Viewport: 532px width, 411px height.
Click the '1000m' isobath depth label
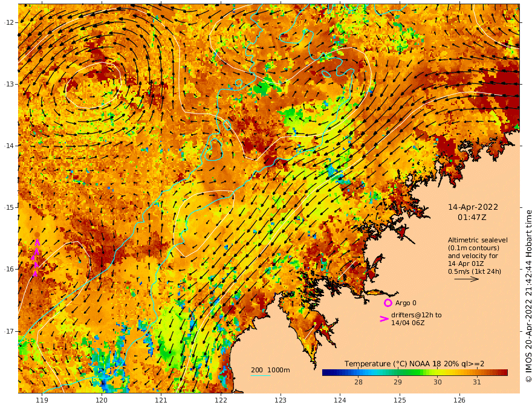coord(279,370)
